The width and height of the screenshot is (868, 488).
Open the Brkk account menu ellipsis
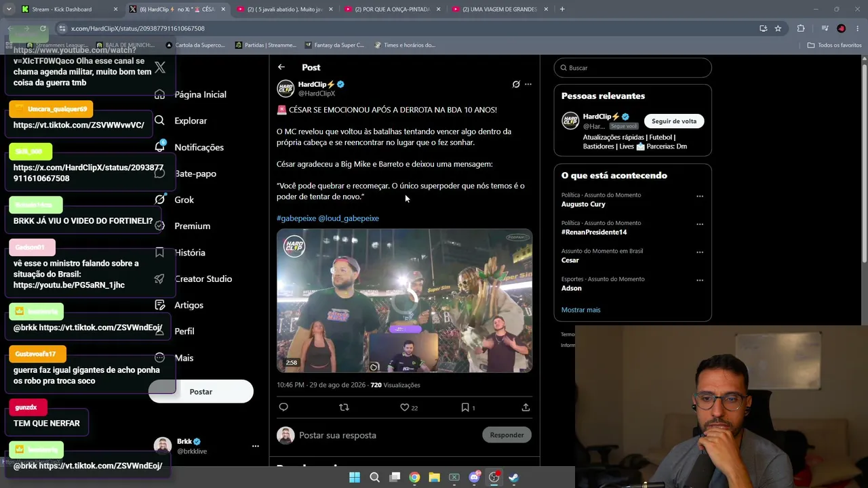coord(255,446)
